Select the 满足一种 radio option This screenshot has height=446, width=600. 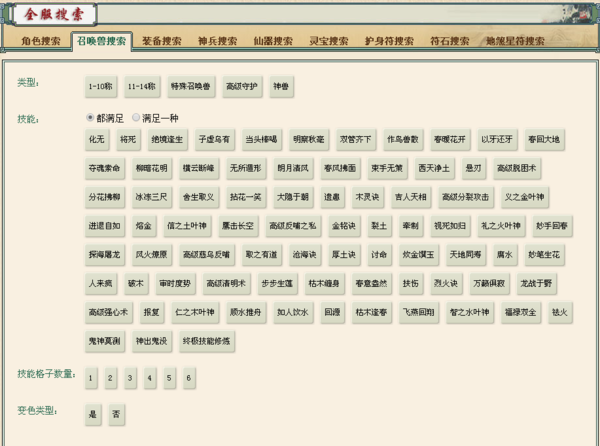(137, 118)
